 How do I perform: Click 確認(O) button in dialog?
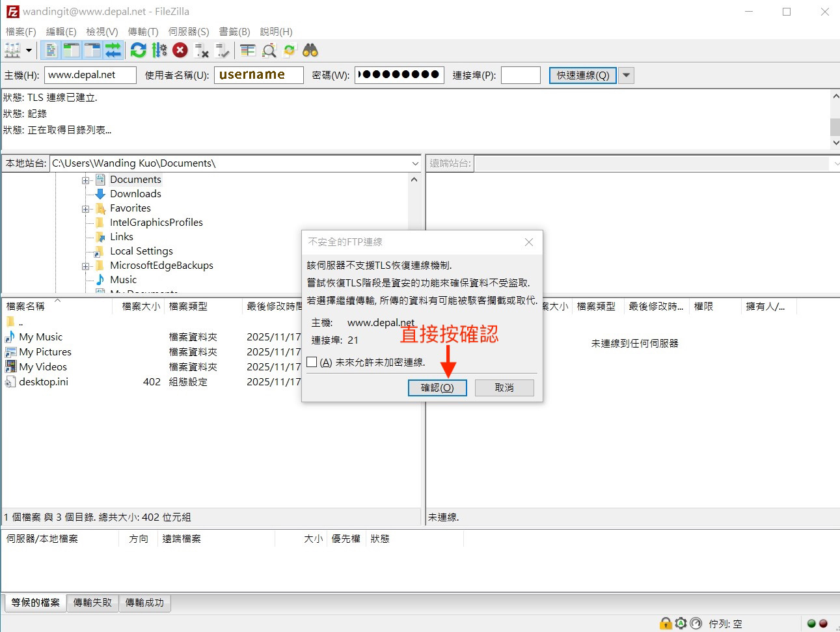pos(437,388)
